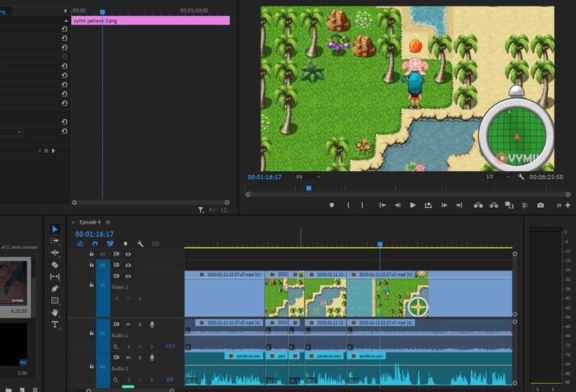Toggle insert sequences as nests
This screenshot has height=392, width=576.
pyautogui.click(x=80, y=244)
